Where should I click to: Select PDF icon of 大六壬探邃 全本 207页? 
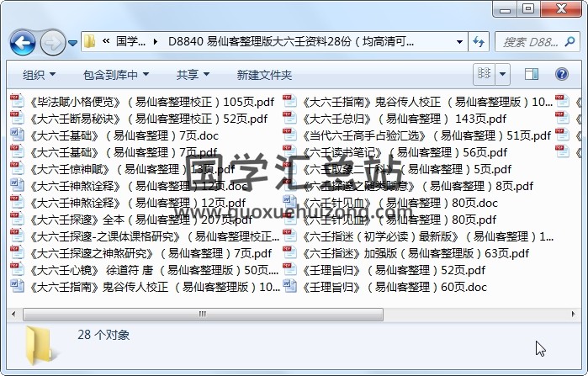pos(17,220)
